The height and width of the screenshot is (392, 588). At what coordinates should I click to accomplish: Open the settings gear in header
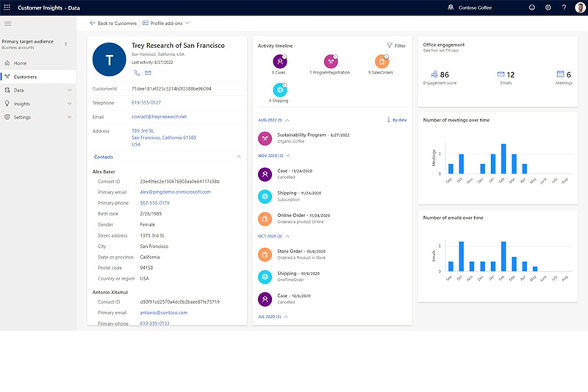[x=548, y=7]
